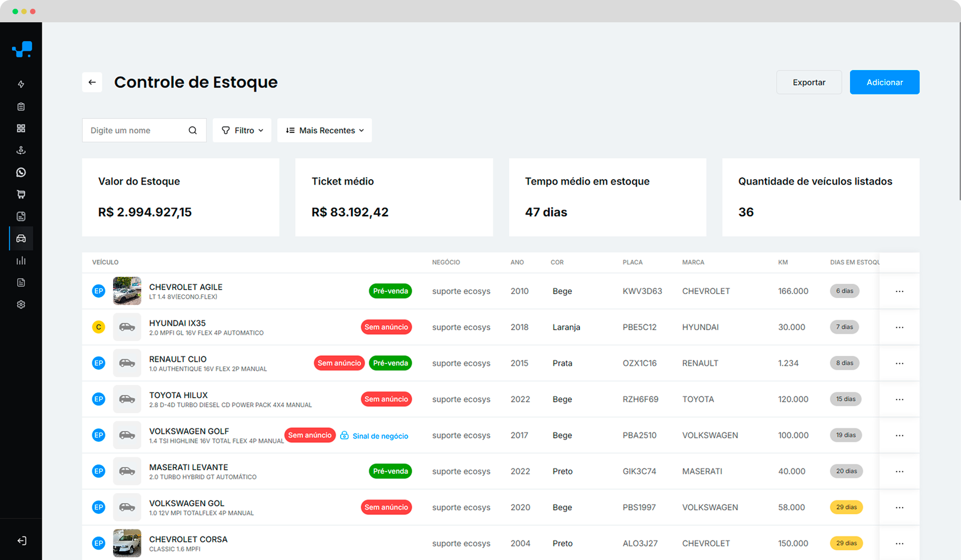Open the car inventory sidebar icon
961x560 pixels.
pyautogui.click(x=21, y=239)
